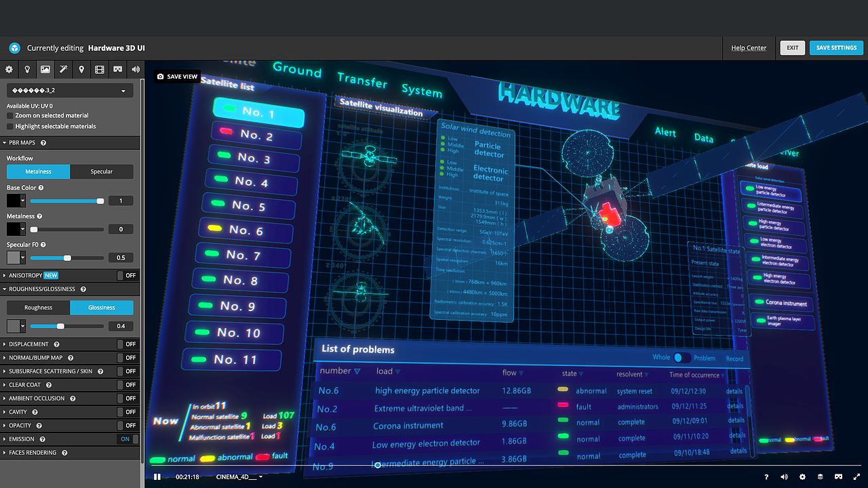Viewport: 868px width, 488px height.
Task: Click the Sketchfab logo icon
Action: coord(14,48)
